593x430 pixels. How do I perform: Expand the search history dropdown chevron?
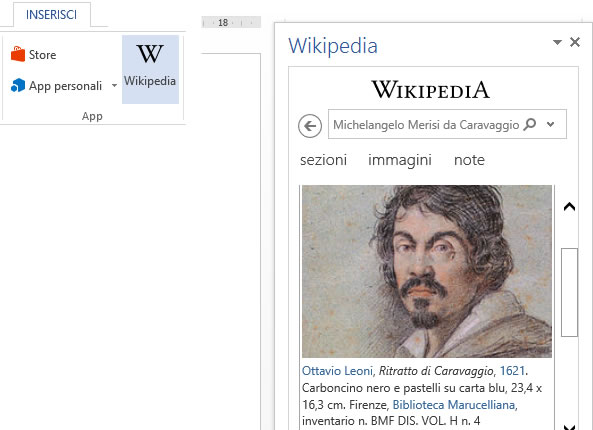551,124
